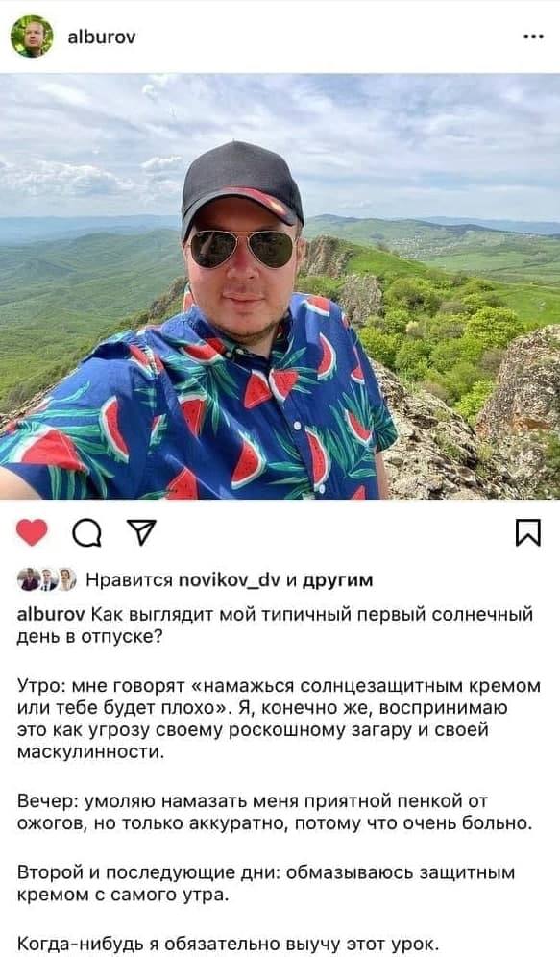Save post with bookmark icon
This screenshot has width=560, height=957.
(x=527, y=532)
